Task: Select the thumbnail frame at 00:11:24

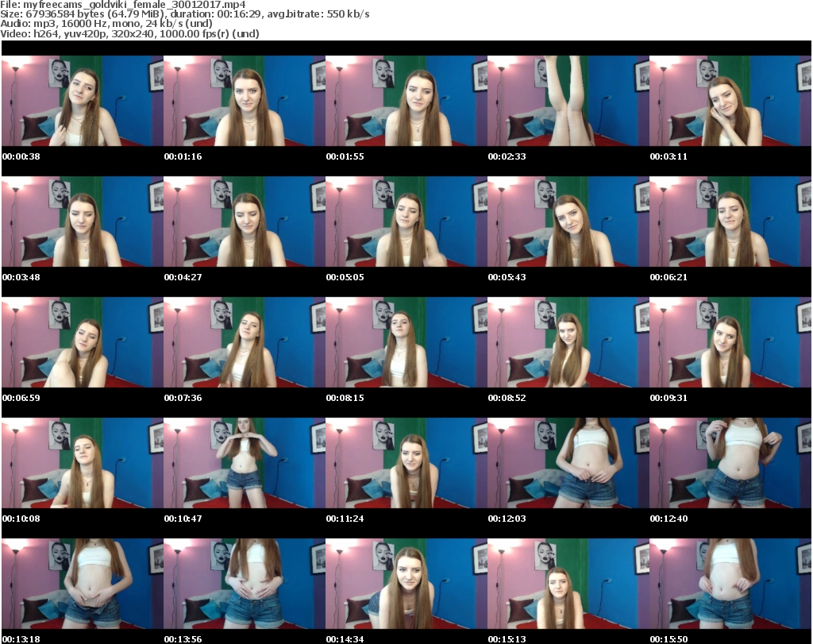Action: [406, 463]
